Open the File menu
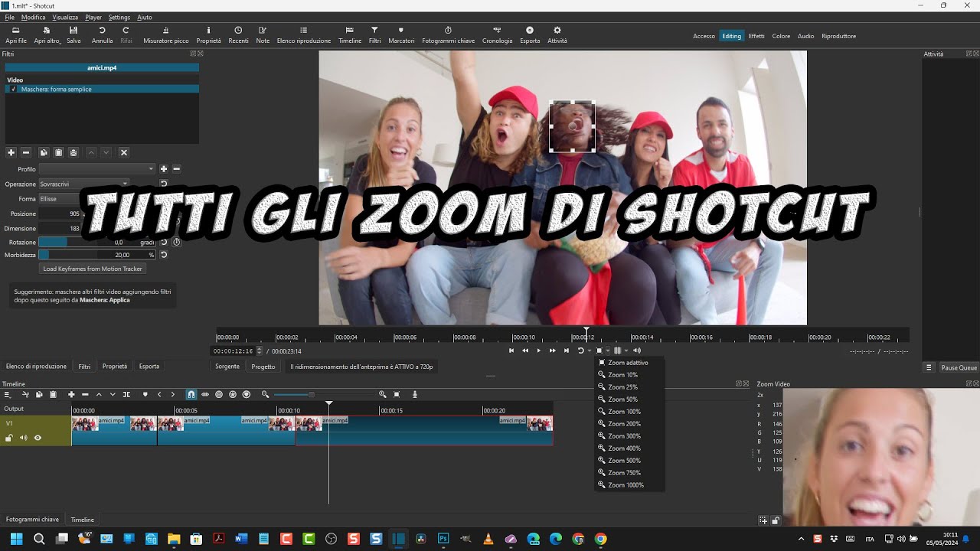Viewport: 980px width, 551px height. [10, 17]
